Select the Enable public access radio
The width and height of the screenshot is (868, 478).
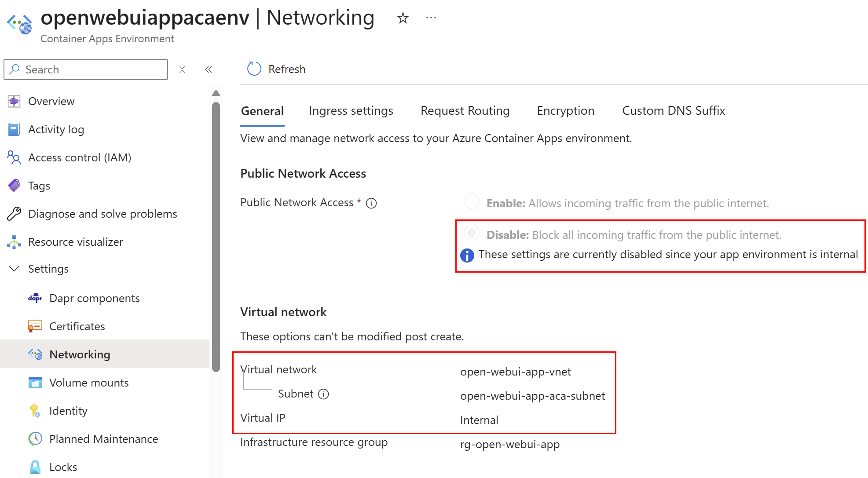coord(472,201)
